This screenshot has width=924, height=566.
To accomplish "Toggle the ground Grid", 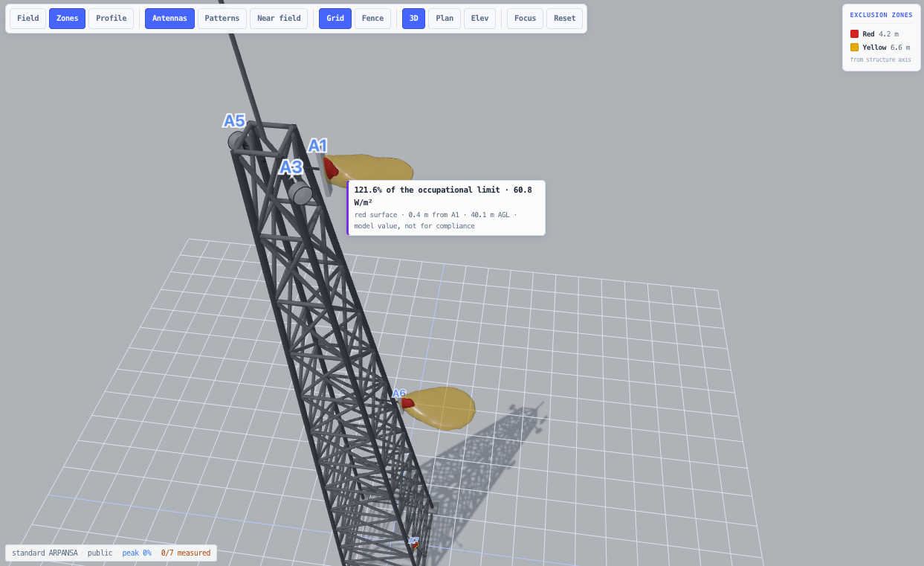I will [x=335, y=19].
